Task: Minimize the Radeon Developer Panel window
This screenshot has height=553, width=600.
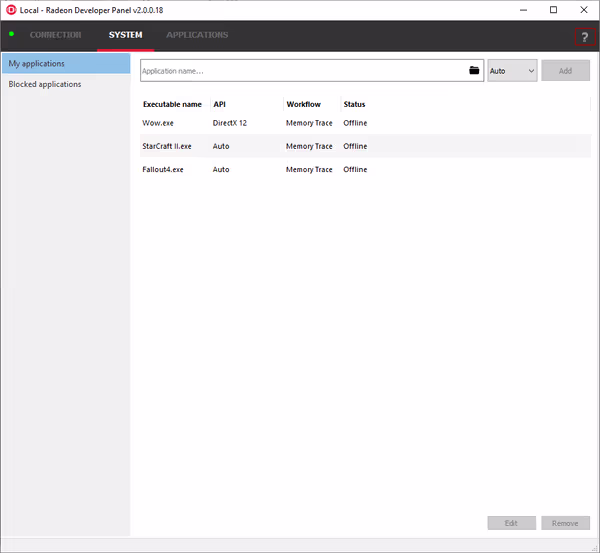Action: [523, 10]
